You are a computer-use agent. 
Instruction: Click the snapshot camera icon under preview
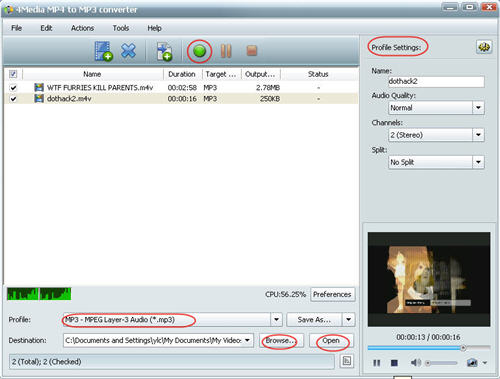click(x=472, y=362)
